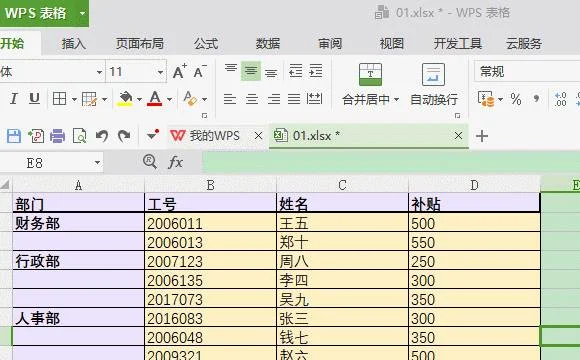Open the 页面布局 ribbon tab
Image resolution: width=580 pixels, height=360 pixels.
click(140, 44)
